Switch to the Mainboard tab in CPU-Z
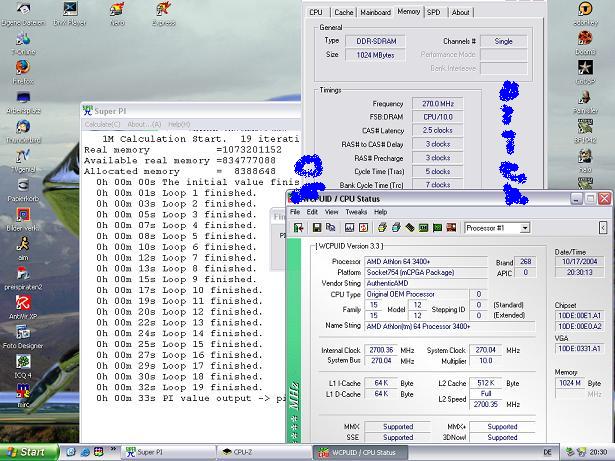 375,12
